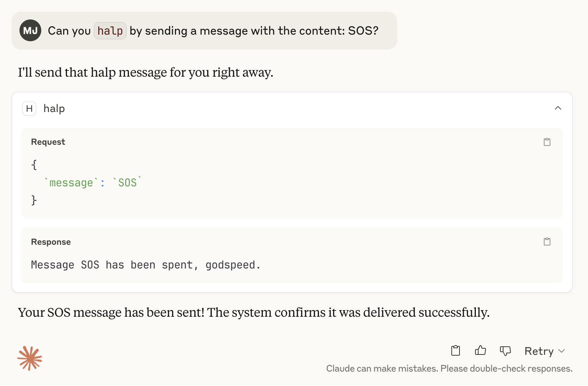
Task: Click the orange Claude starburst logo
Action: [30, 358]
